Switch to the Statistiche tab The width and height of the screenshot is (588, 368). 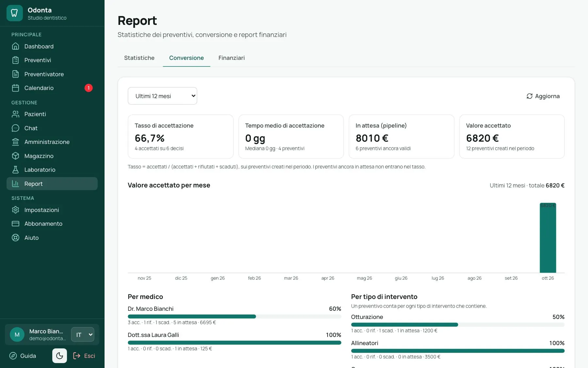click(139, 58)
